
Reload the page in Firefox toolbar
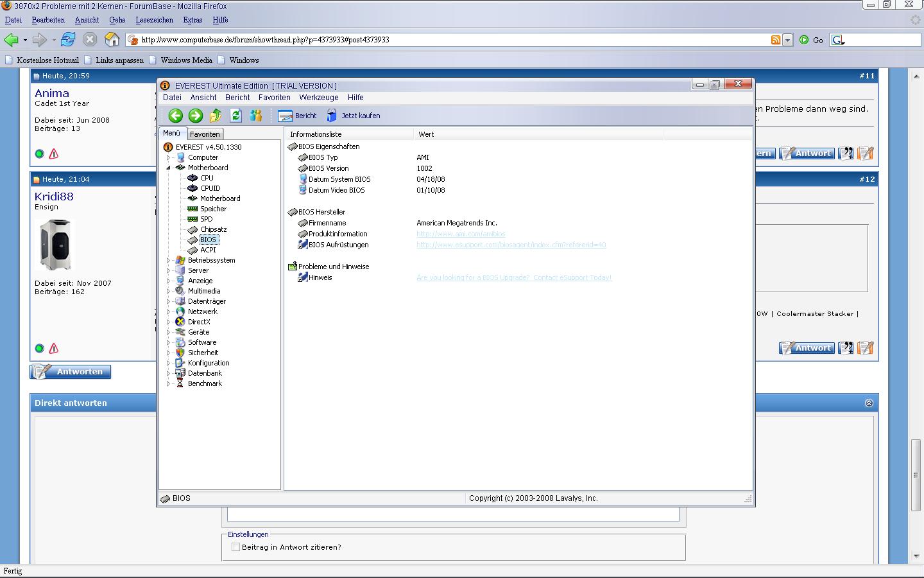68,40
